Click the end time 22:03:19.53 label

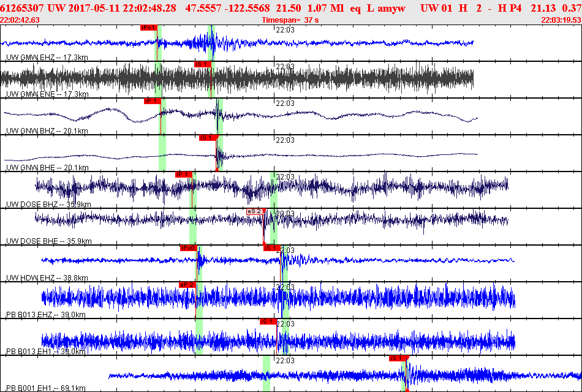point(561,20)
